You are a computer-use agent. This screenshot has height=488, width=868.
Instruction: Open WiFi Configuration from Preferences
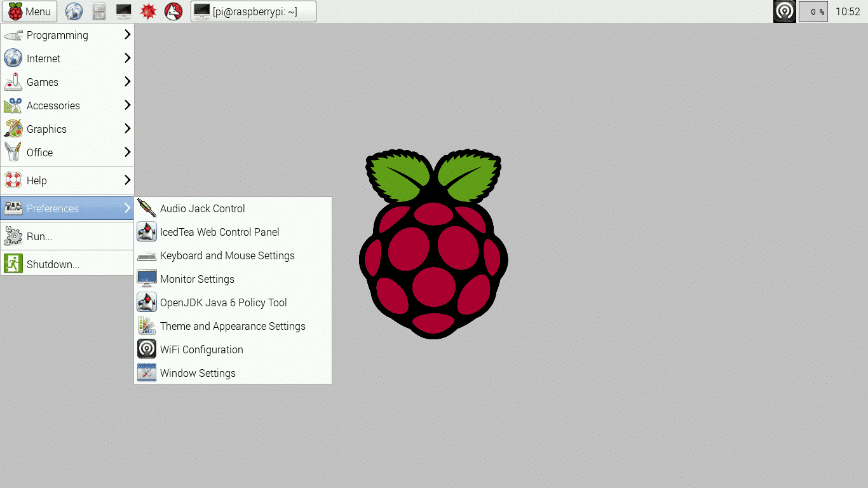click(x=233, y=349)
